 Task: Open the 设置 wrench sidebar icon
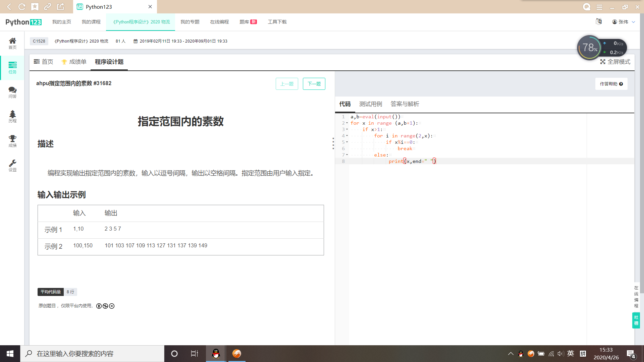(x=12, y=165)
